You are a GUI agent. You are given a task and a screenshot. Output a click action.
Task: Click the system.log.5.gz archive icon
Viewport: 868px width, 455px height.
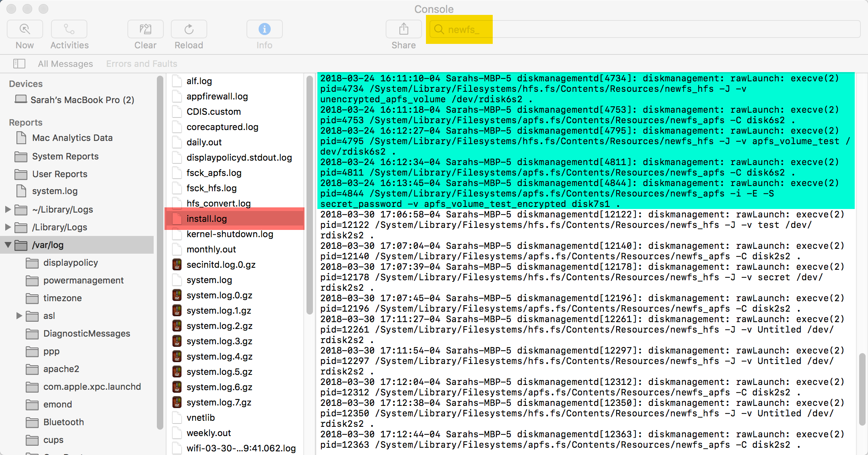pyautogui.click(x=177, y=372)
